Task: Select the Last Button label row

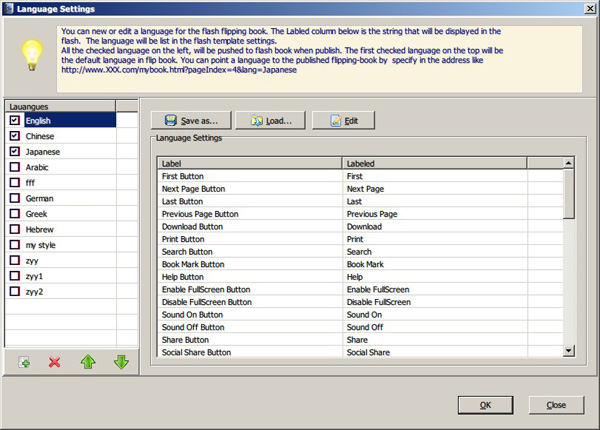Action: tap(360, 202)
